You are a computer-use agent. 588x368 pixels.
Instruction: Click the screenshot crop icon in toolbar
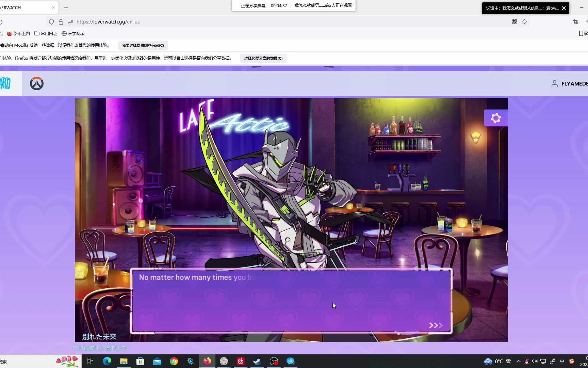coord(576,22)
